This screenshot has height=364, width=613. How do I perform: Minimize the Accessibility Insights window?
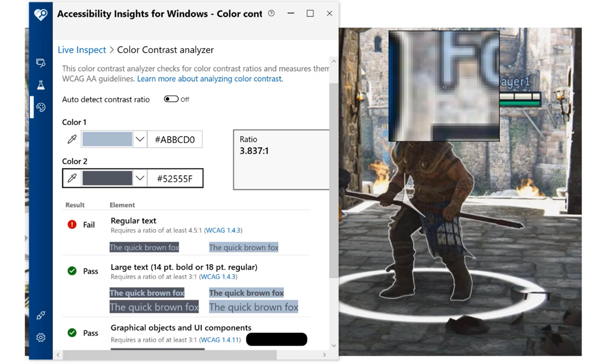coord(291,13)
